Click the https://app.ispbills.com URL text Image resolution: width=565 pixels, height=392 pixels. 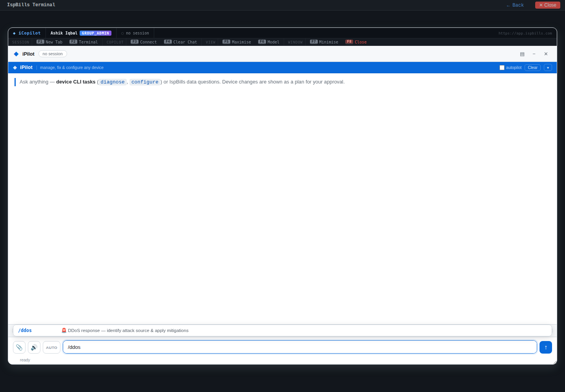pyautogui.click(x=525, y=33)
